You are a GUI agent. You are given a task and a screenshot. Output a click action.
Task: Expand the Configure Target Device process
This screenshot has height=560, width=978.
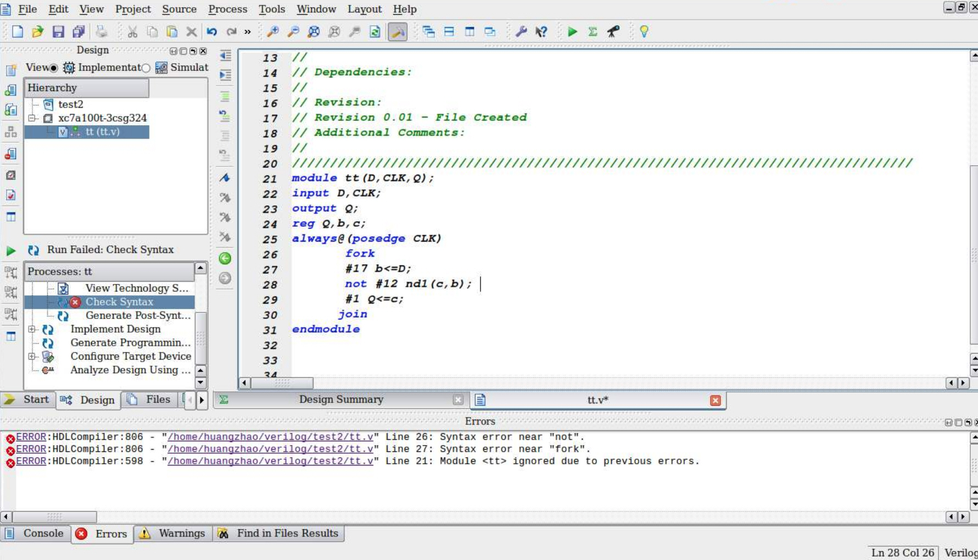32,356
